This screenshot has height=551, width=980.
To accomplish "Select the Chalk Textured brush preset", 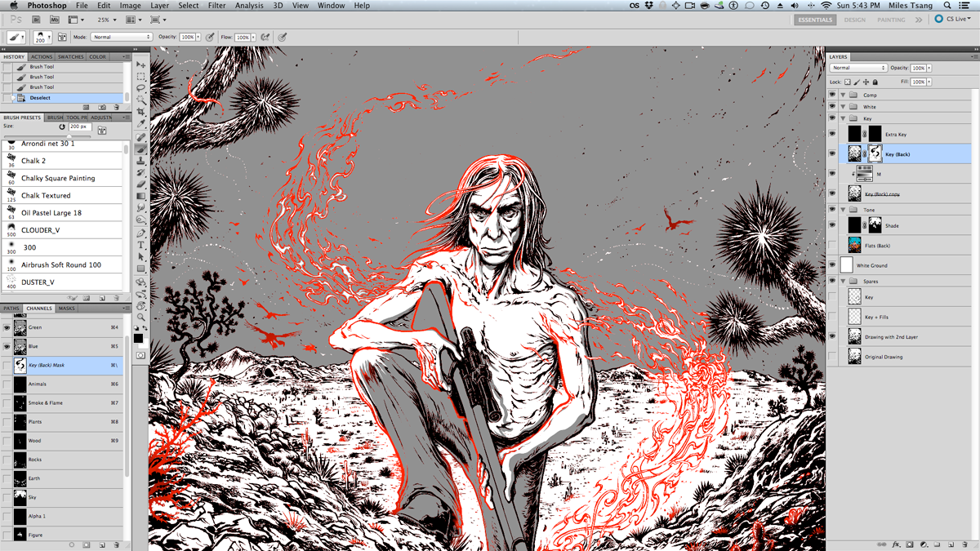I will pyautogui.click(x=63, y=195).
